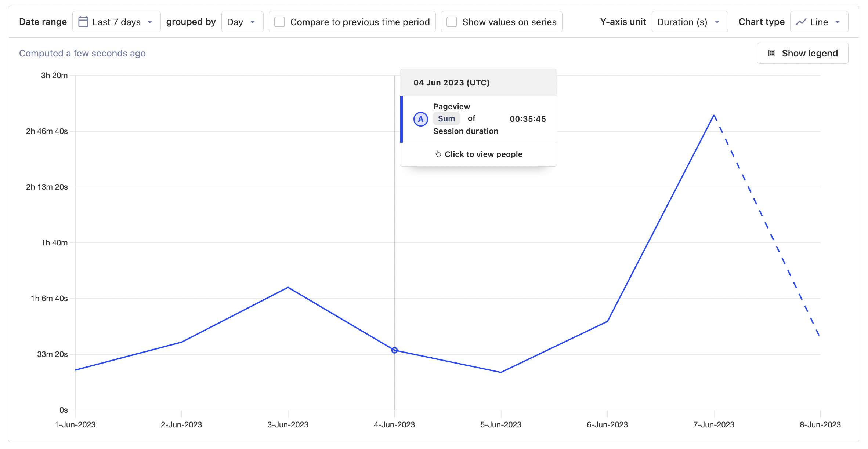Click the 04 Jun 2023 tooltip header
Viewport: 868px width, 449px height.
click(451, 82)
